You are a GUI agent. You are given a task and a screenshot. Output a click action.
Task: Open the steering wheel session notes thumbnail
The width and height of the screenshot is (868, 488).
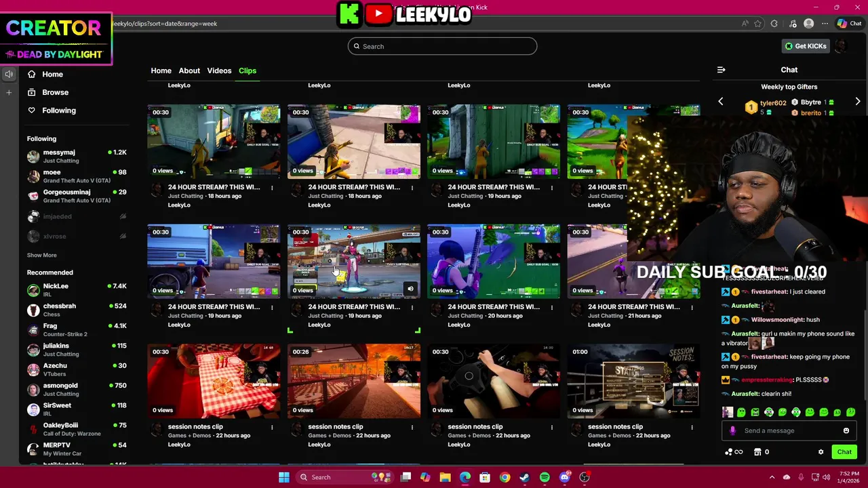(x=494, y=381)
